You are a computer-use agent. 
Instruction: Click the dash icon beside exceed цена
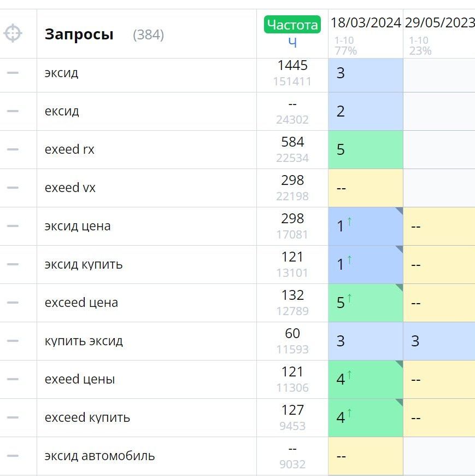click(13, 303)
